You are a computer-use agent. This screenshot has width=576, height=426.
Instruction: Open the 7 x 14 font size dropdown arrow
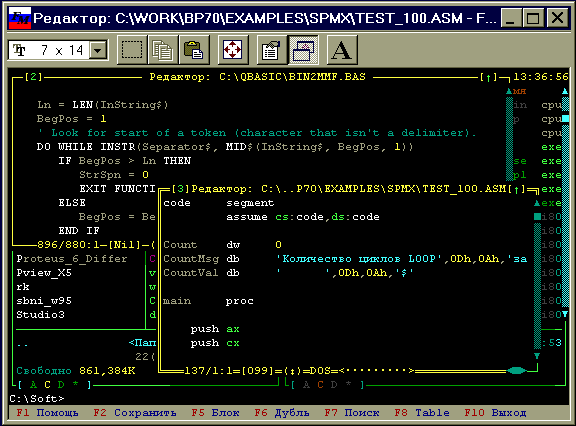pos(98,50)
